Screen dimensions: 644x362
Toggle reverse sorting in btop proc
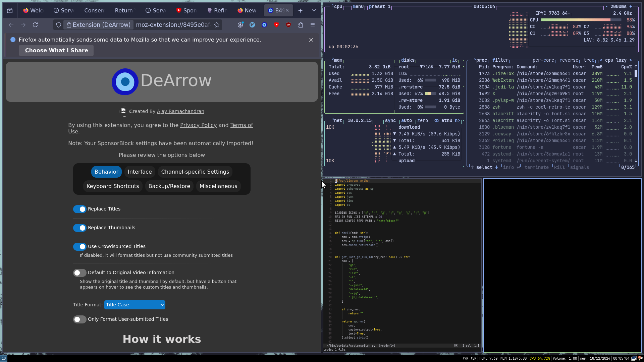pyautogui.click(x=569, y=60)
